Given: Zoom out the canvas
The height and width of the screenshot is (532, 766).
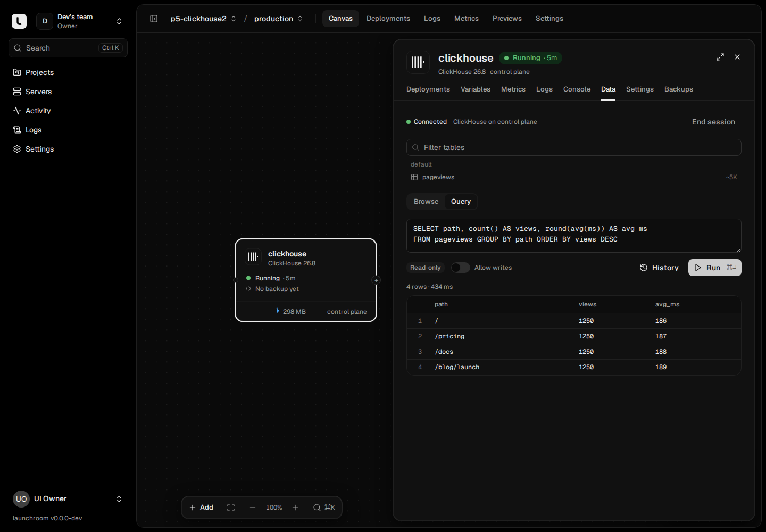Looking at the screenshot, I should (253, 508).
